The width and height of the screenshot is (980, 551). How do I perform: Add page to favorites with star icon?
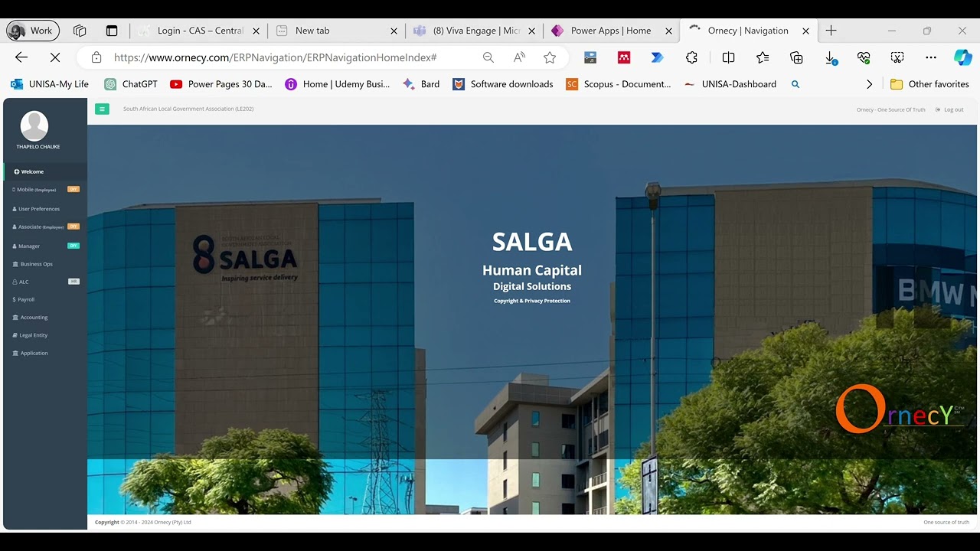[x=550, y=57]
